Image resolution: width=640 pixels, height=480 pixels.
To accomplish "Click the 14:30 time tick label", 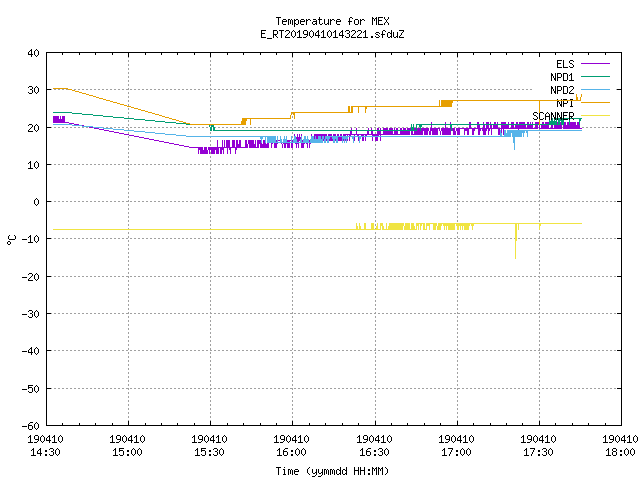I will (x=45, y=452).
